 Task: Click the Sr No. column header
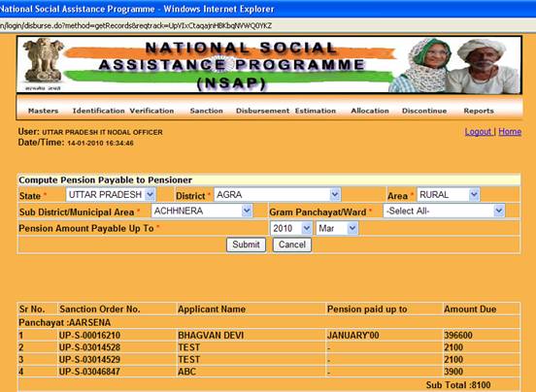click(x=32, y=309)
